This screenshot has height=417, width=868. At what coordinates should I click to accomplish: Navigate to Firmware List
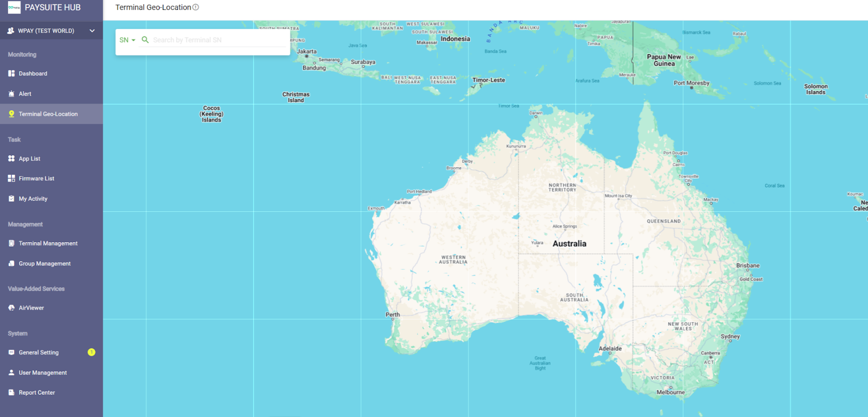pos(52,178)
